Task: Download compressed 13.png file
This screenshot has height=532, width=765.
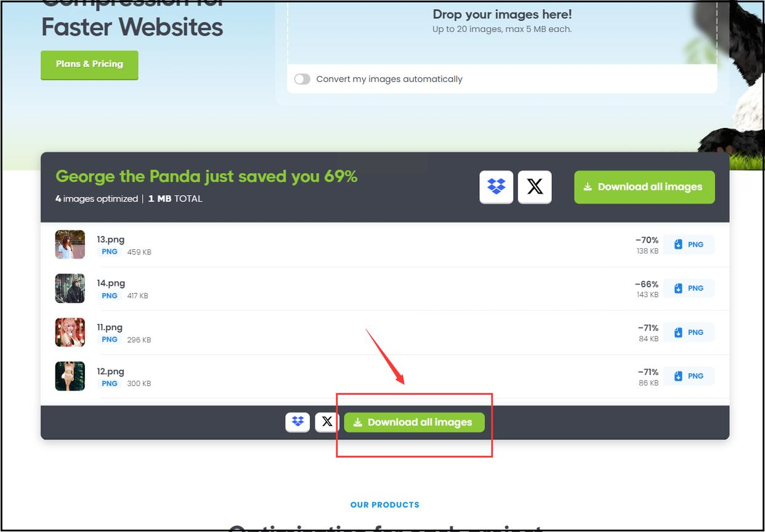Action: 689,244
